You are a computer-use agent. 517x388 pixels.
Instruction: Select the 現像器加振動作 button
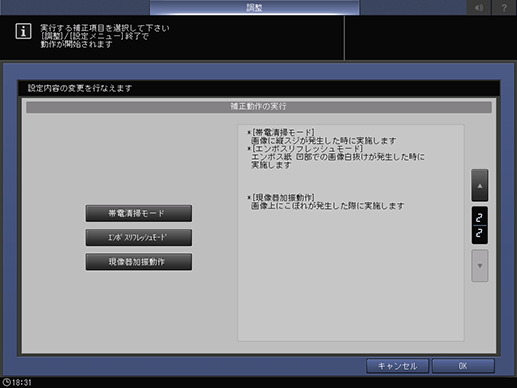click(x=138, y=262)
